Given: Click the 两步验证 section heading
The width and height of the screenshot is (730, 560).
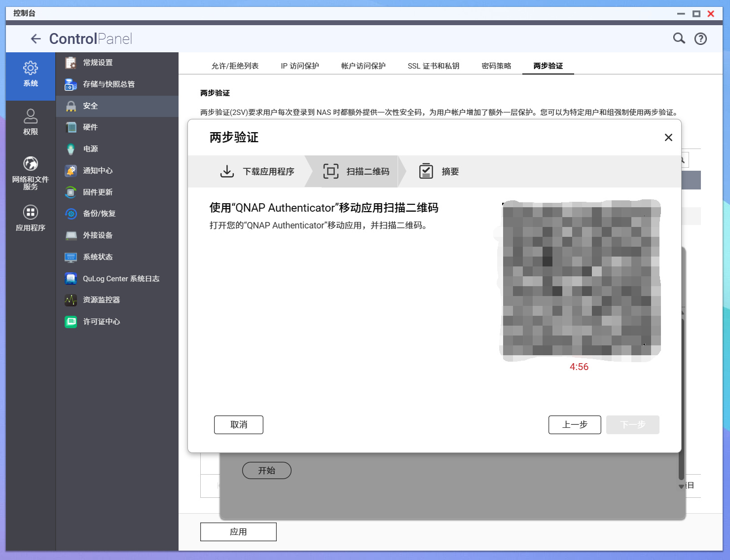Looking at the screenshot, I should point(215,93).
